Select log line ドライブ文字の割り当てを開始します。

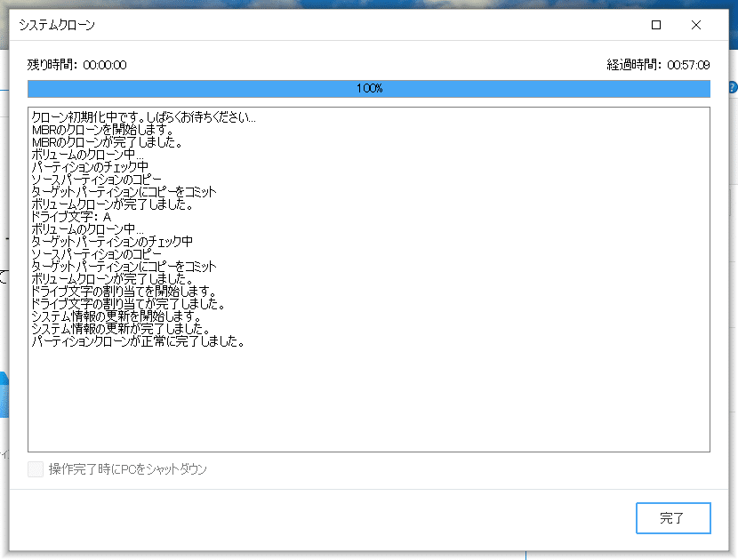124,292
